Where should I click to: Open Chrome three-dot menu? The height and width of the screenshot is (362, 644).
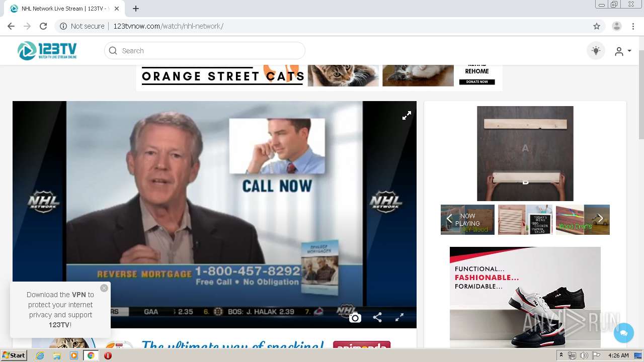coord(633,26)
